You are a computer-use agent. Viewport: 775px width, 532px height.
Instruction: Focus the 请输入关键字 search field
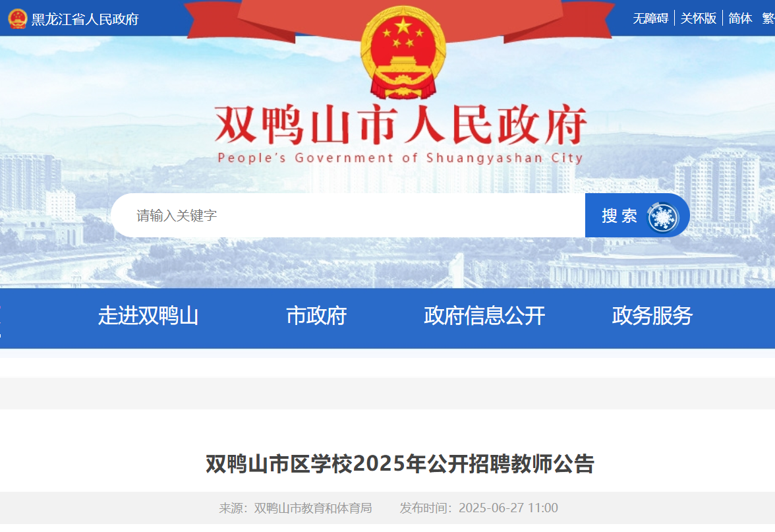pos(349,216)
